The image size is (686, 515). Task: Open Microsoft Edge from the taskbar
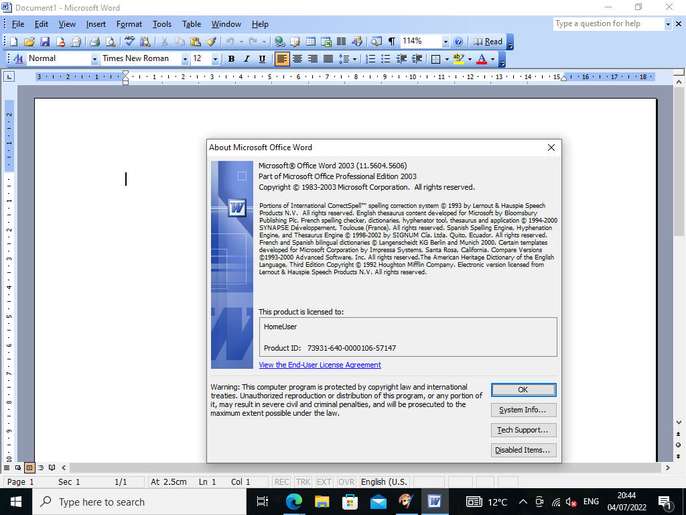(x=294, y=502)
